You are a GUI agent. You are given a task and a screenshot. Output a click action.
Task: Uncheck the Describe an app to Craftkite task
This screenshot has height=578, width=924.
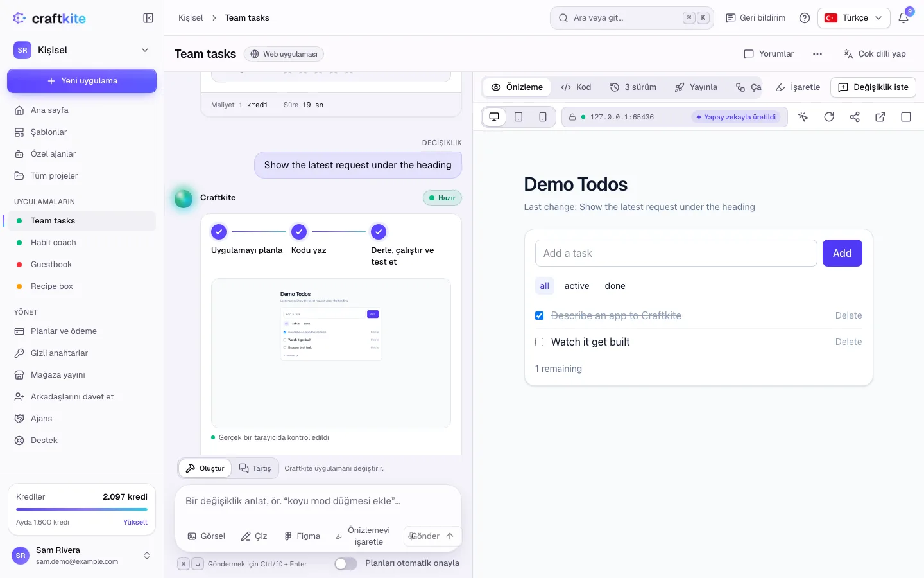pos(540,316)
